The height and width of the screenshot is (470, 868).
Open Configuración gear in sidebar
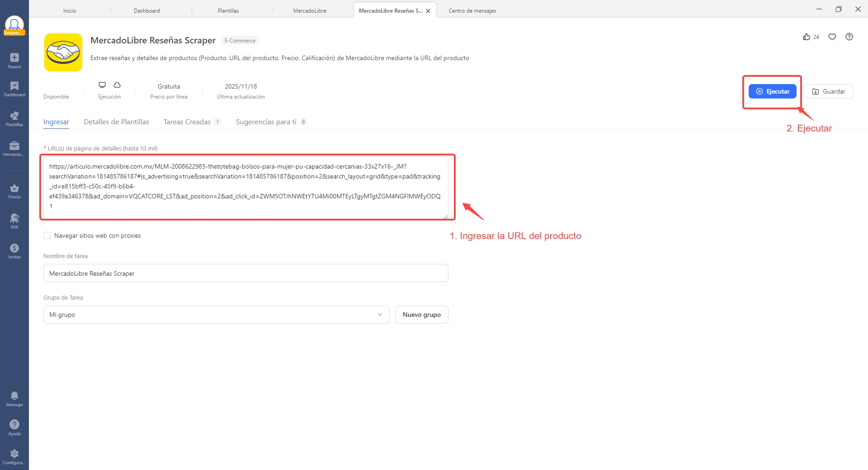pyautogui.click(x=14, y=456)
